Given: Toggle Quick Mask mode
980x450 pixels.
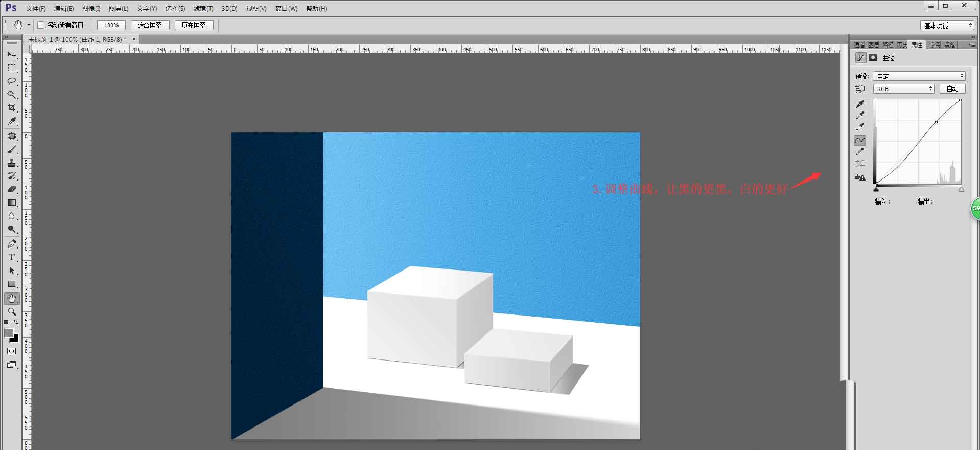Looking at the screenshot, I should (x=12, y=351).
